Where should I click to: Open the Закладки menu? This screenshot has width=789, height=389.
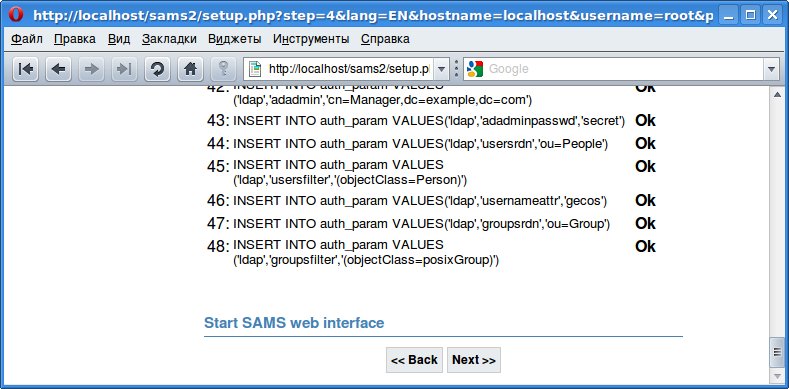pyautogui.click(x=169, y=39)
